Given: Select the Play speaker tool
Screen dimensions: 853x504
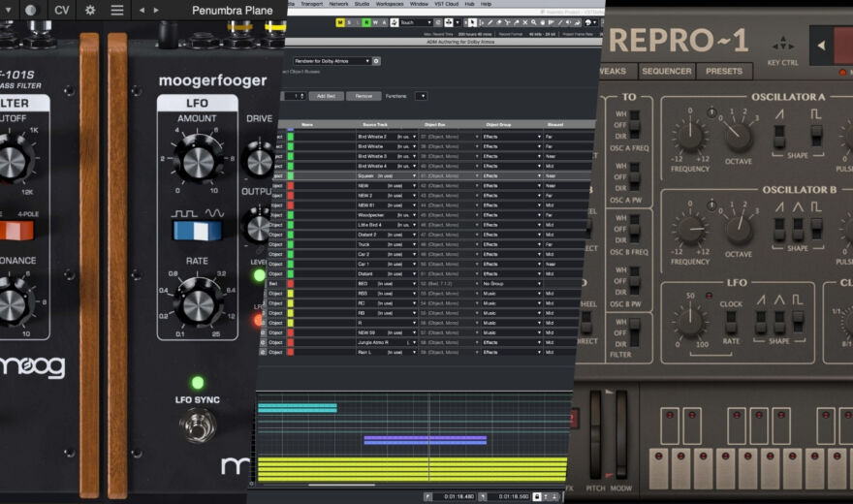Looking at the screenshot, I should (x=568, y=22).
